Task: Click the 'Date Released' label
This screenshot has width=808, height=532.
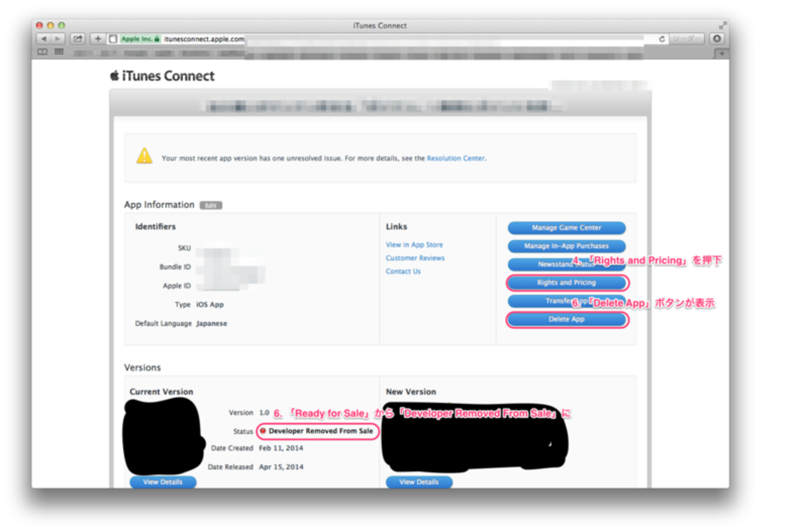Action: 230,467
